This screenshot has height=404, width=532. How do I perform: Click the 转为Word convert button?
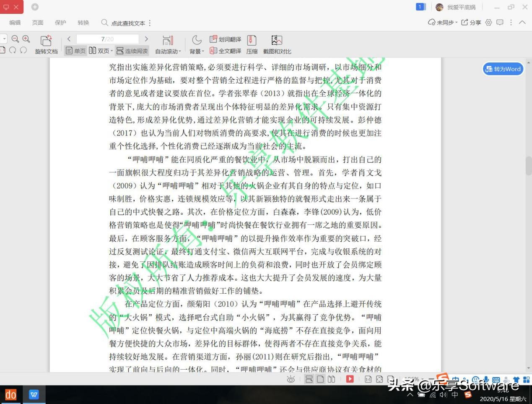point(503,69)
